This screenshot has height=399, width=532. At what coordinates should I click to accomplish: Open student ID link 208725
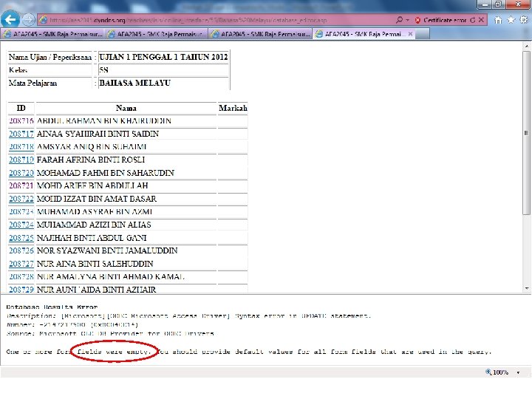coord(21,238)
